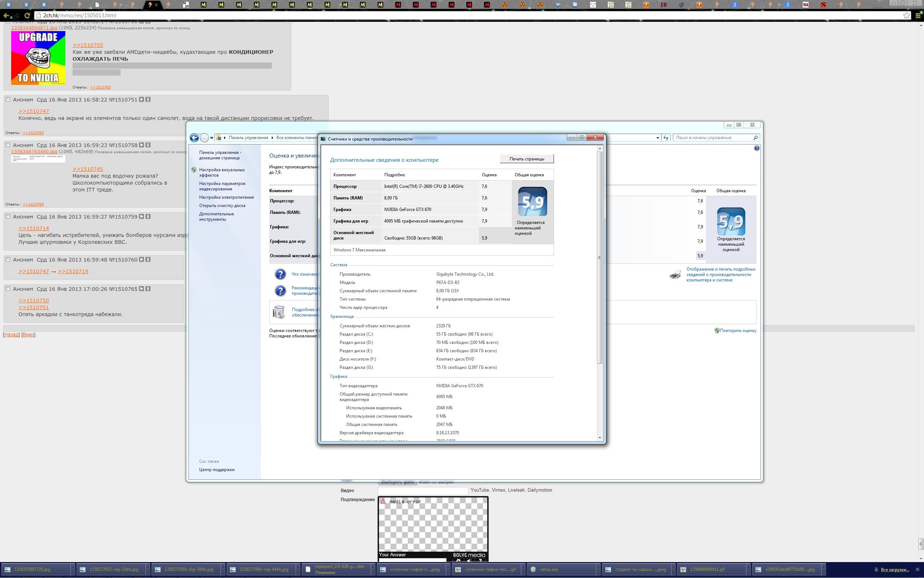Click the info icon on post №1510760
This screenshot has width=924, height=578.
tap(148, 259)
